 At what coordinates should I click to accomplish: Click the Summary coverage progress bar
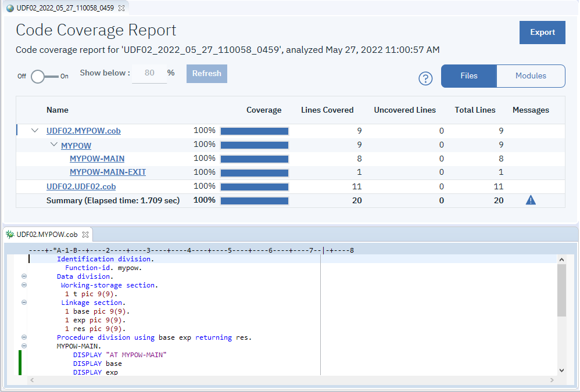[254, 200]
